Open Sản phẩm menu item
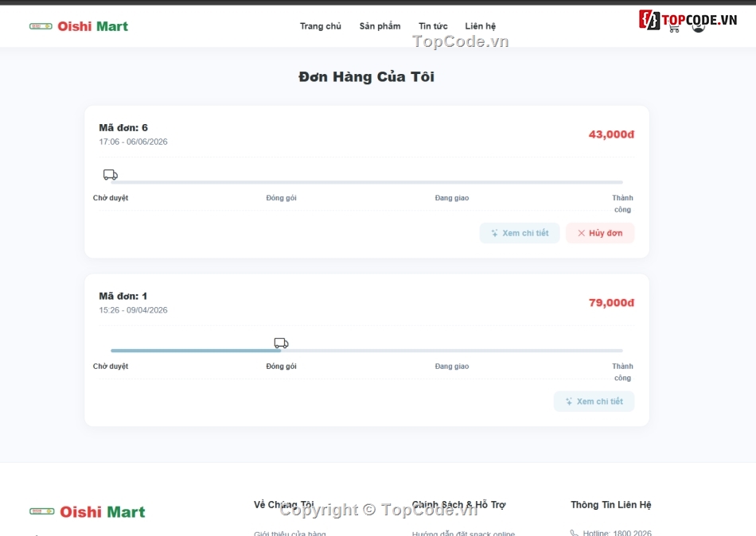This screenshot has height=536, width=756. pyautogui.click(x=380, y=26)
